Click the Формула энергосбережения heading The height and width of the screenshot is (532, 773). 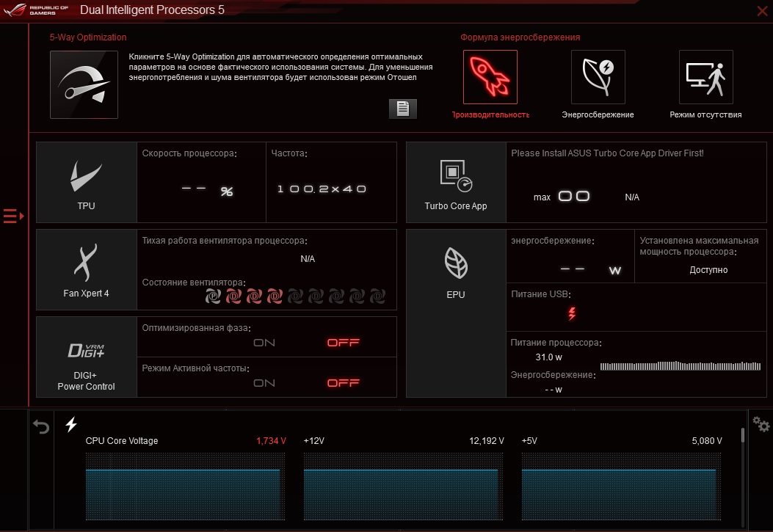[x=520, y=37]
